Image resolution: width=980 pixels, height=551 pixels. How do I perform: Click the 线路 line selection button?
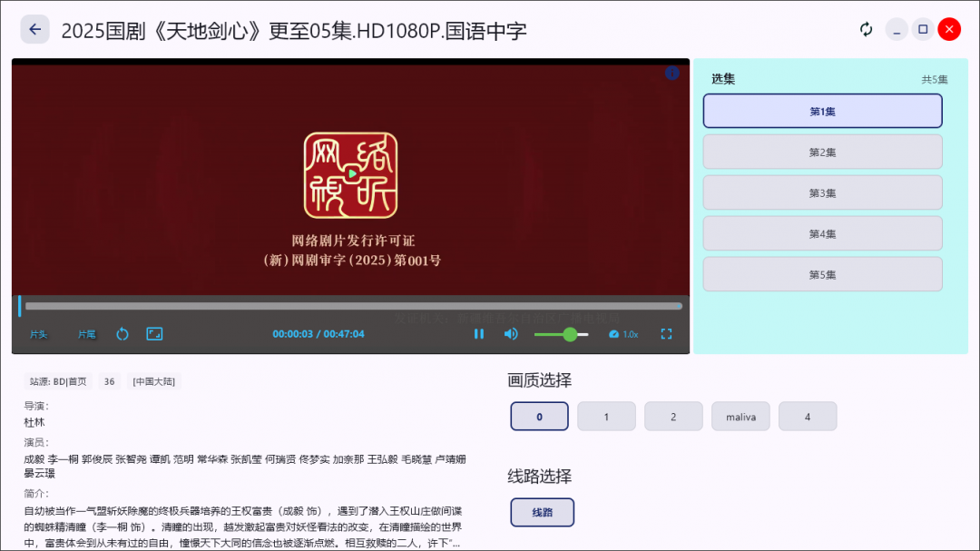(x=542, y=512)
